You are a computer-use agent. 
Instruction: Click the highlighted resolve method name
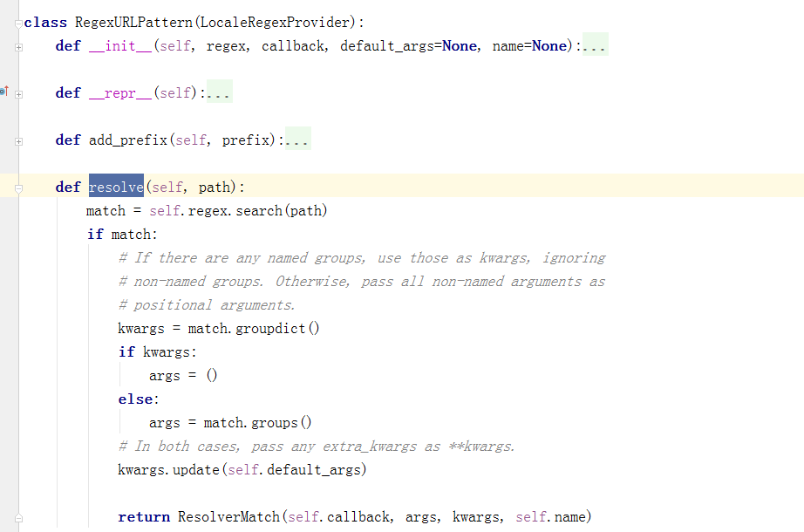116,187
